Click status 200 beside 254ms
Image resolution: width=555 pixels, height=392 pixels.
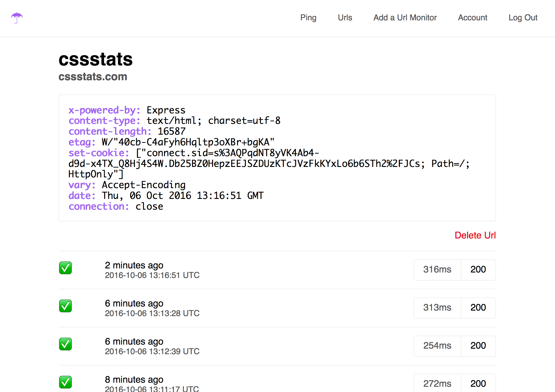478,346
